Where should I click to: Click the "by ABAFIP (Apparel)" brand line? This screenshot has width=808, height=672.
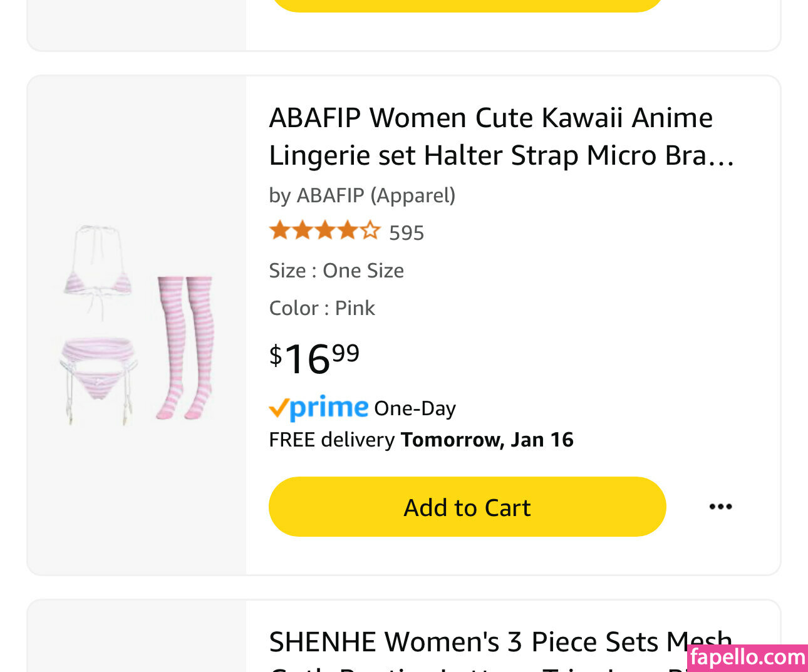(x=362, y=195)
